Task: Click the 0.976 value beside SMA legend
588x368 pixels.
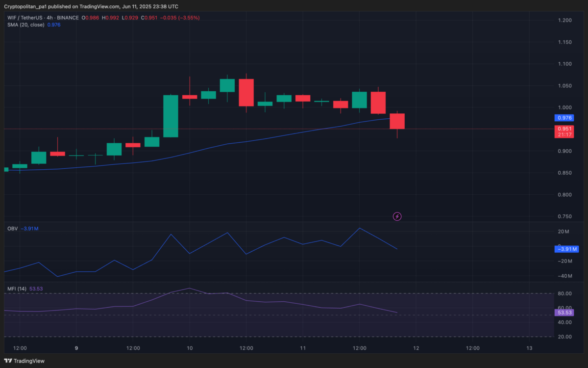Action: (x=53, y=25)
